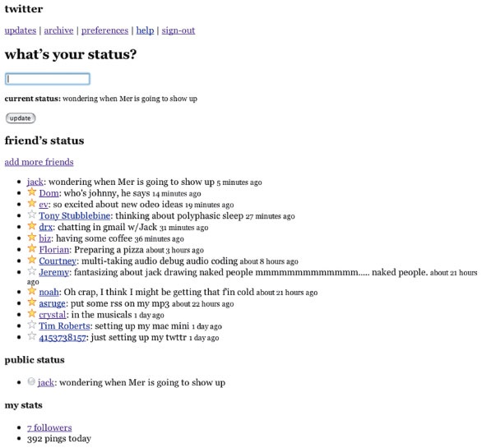Click the gray icon beside jack in public status
The width and height of the screenshot is (482, 448).
[x=31, y=381]
